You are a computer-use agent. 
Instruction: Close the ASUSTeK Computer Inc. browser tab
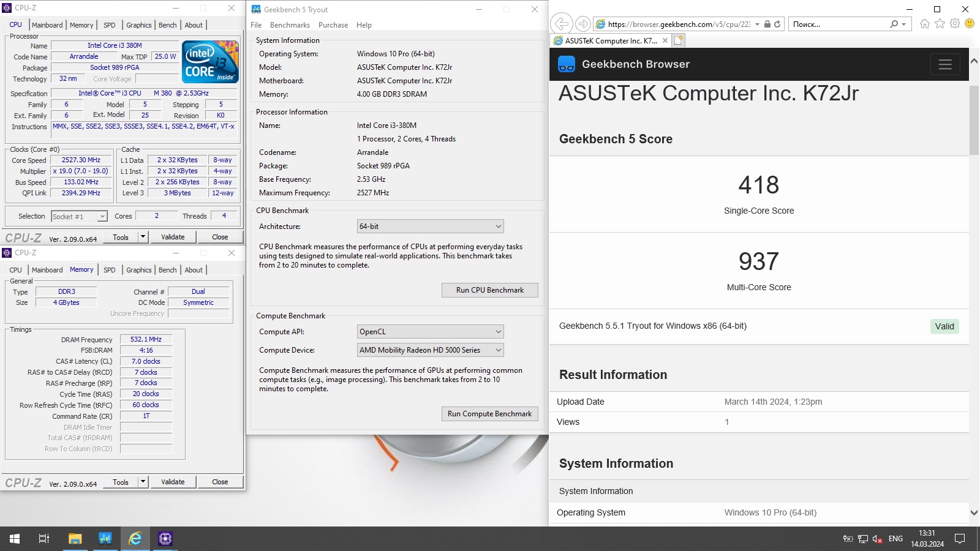665,41
